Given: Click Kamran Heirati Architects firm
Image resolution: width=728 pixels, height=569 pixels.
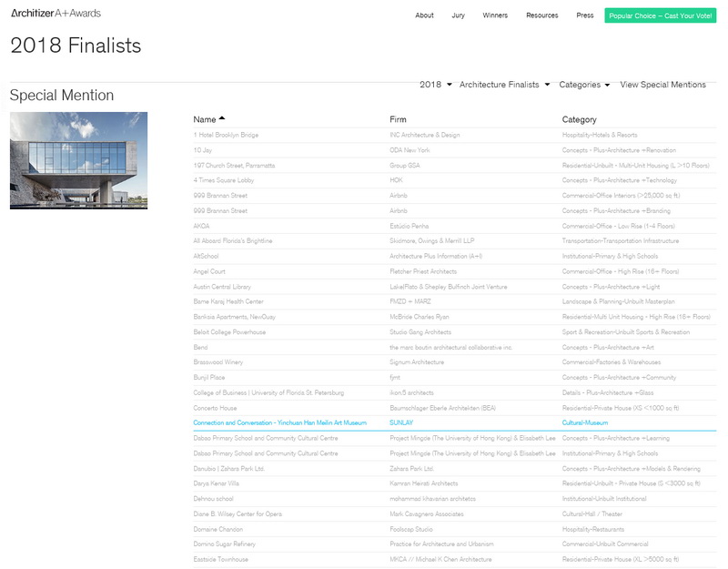Looking at the screenshot, I should tap(423, 483).
